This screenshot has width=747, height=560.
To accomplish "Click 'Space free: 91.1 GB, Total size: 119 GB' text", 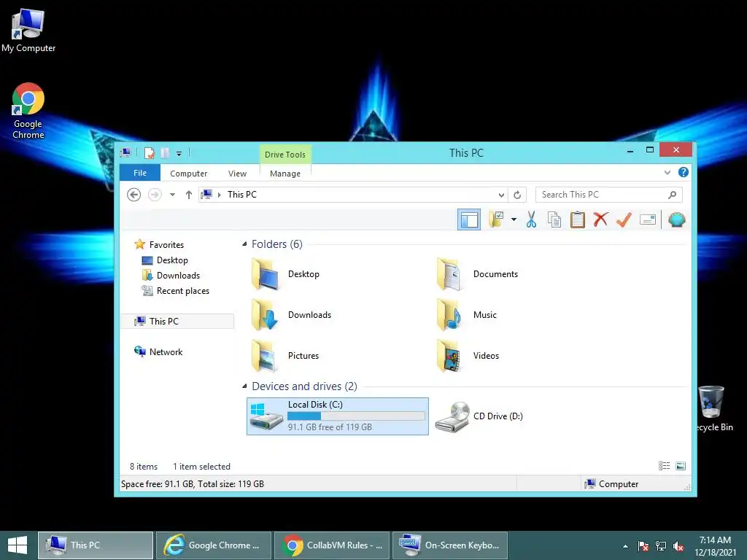I will (193, 484).
